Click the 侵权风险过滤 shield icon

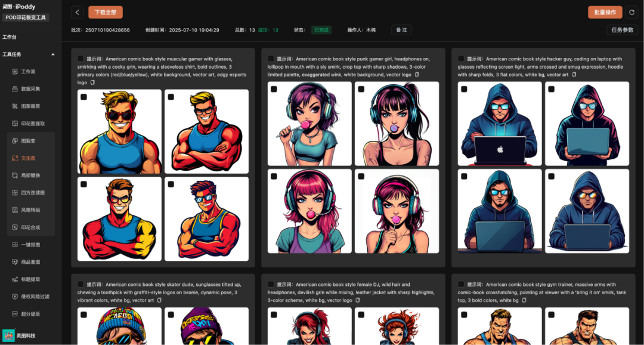(x=16, y=297)
